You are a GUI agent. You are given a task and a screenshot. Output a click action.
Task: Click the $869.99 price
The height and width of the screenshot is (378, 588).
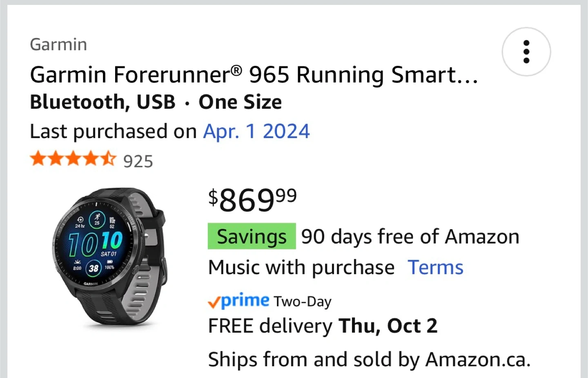click(x=252, y=199)
